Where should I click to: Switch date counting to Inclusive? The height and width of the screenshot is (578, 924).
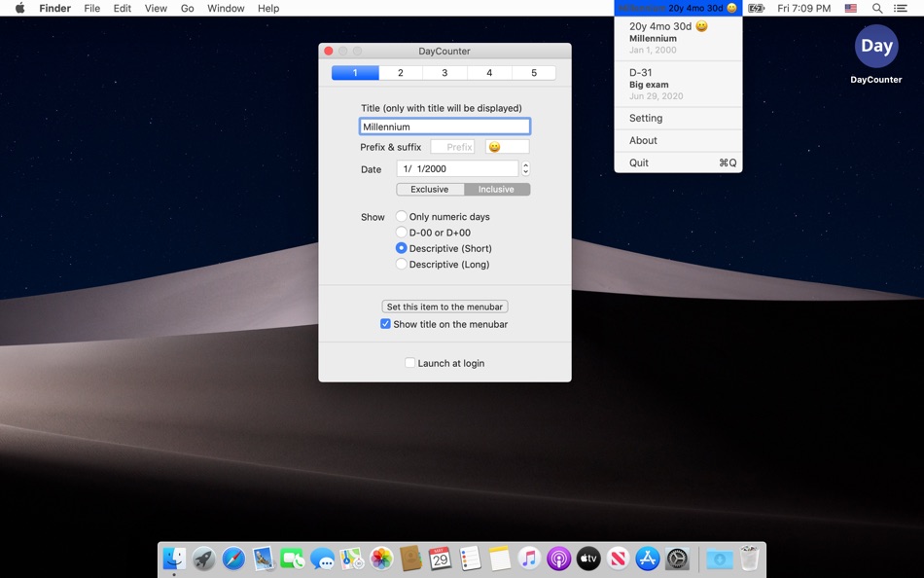(497, 190)
